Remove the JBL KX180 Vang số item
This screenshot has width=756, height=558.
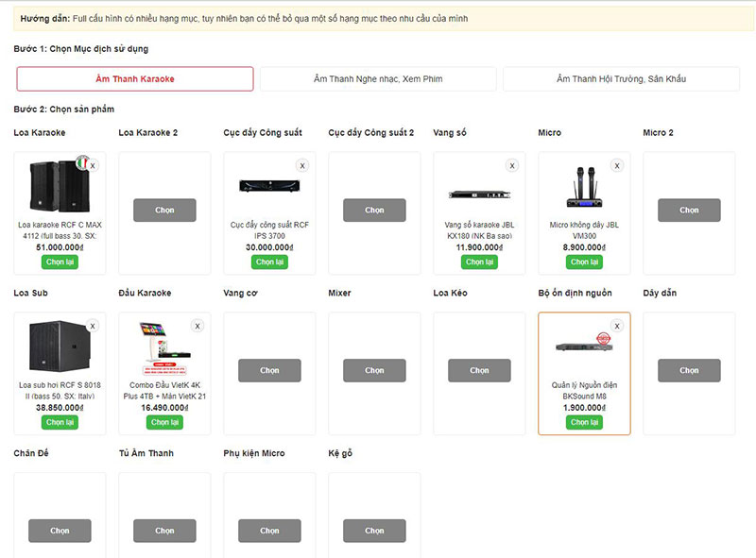coord(512,166)
